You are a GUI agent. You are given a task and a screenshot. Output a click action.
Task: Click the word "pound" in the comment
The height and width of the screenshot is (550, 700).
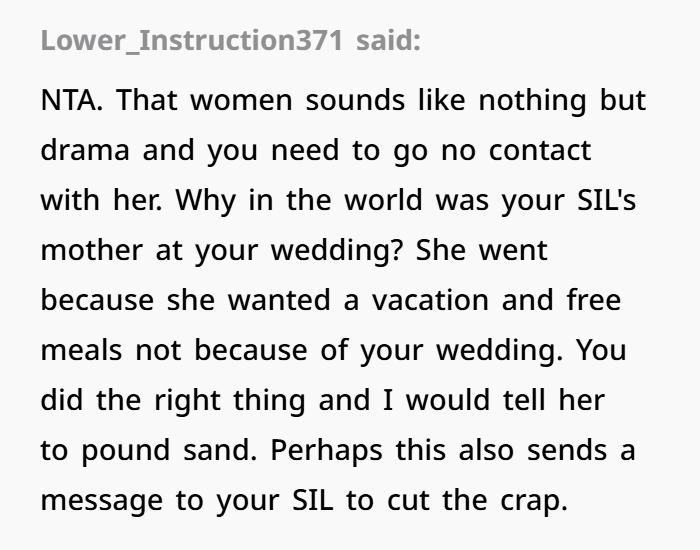[126, 451]
